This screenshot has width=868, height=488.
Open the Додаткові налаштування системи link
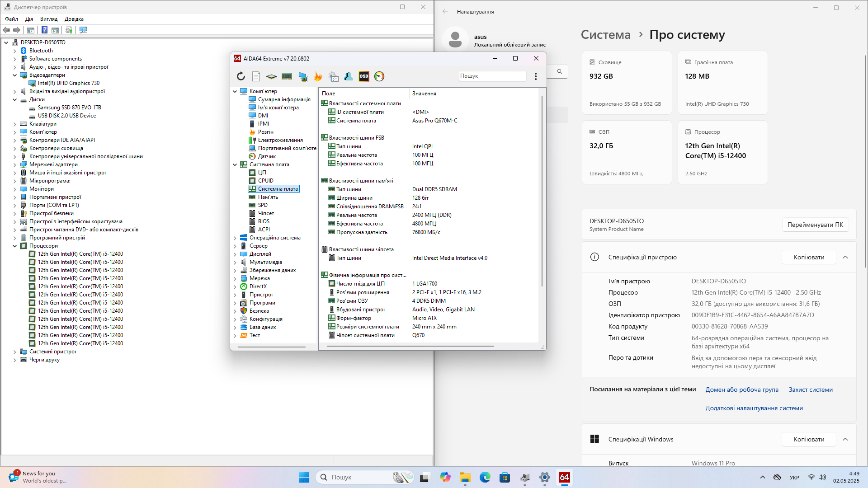[754, 408]
